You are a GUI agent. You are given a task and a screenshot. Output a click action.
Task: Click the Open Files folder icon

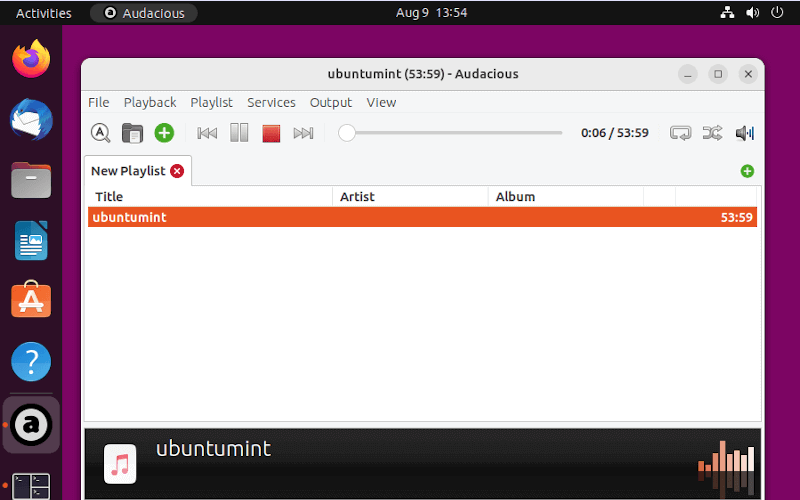pos(132,133)
